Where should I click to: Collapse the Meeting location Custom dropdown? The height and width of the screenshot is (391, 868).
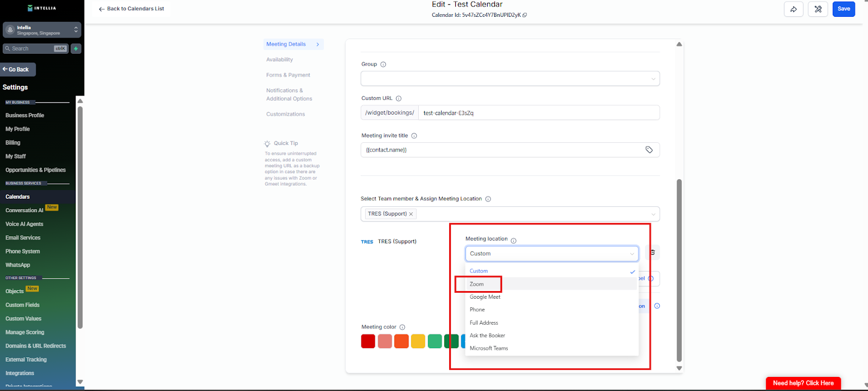click(x=552, y=254)
